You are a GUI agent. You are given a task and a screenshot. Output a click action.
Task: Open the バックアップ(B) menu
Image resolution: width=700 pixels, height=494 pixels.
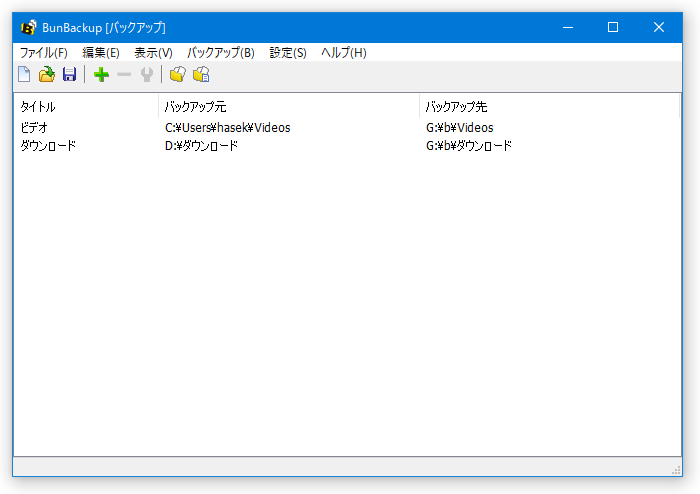221,53
